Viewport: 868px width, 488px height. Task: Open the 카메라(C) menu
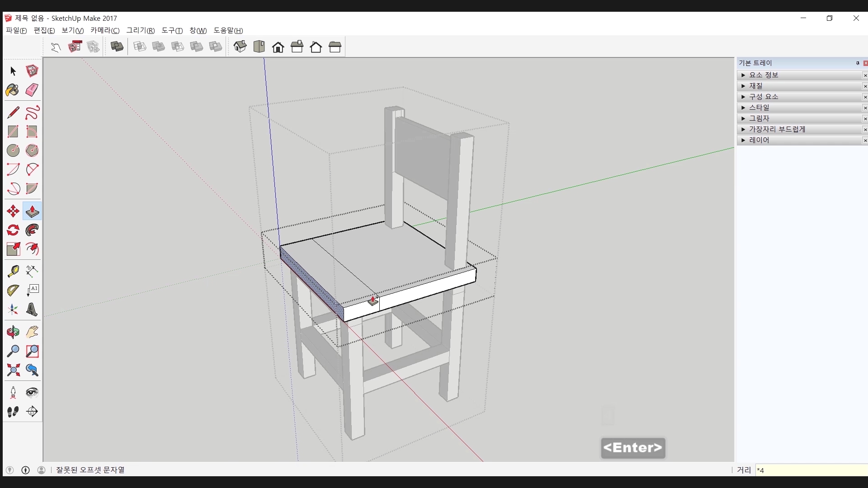click(x=104, y=30)
